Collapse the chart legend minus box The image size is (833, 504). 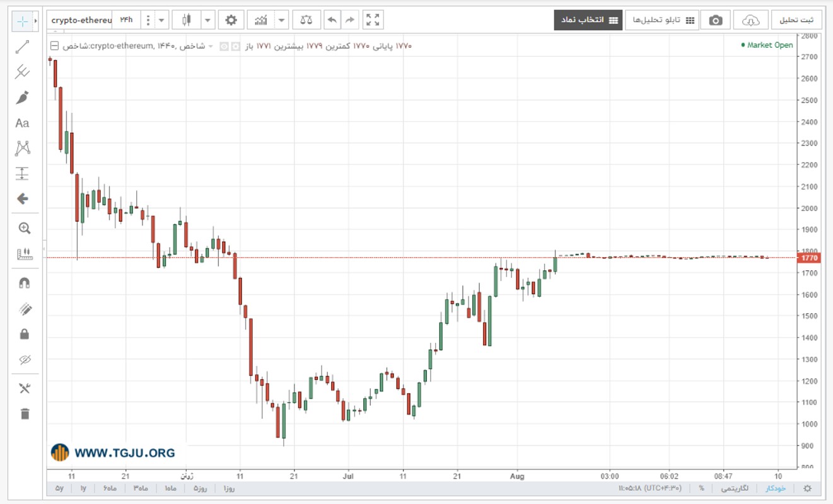[x=54, y=45]
